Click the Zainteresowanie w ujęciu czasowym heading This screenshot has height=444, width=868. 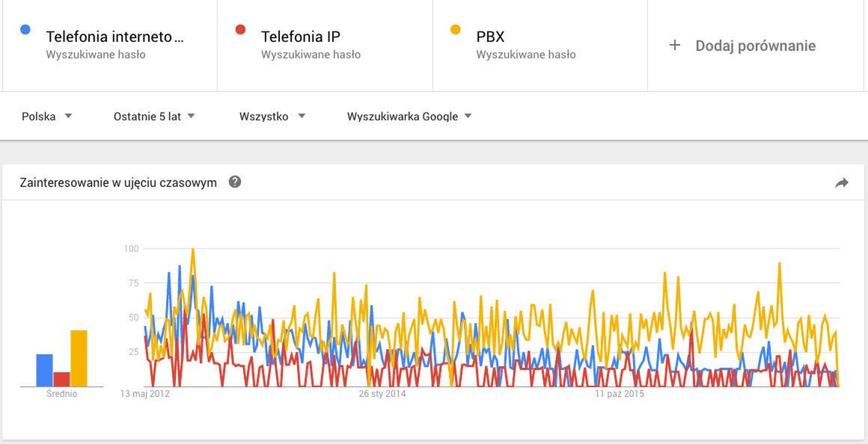click(118, 182)
